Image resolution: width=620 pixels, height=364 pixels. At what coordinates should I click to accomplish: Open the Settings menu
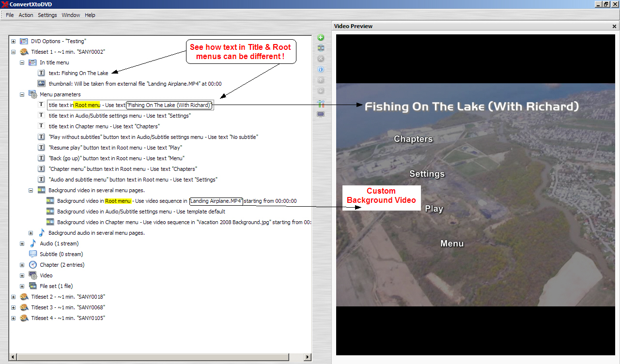click(x=47, y=15)
